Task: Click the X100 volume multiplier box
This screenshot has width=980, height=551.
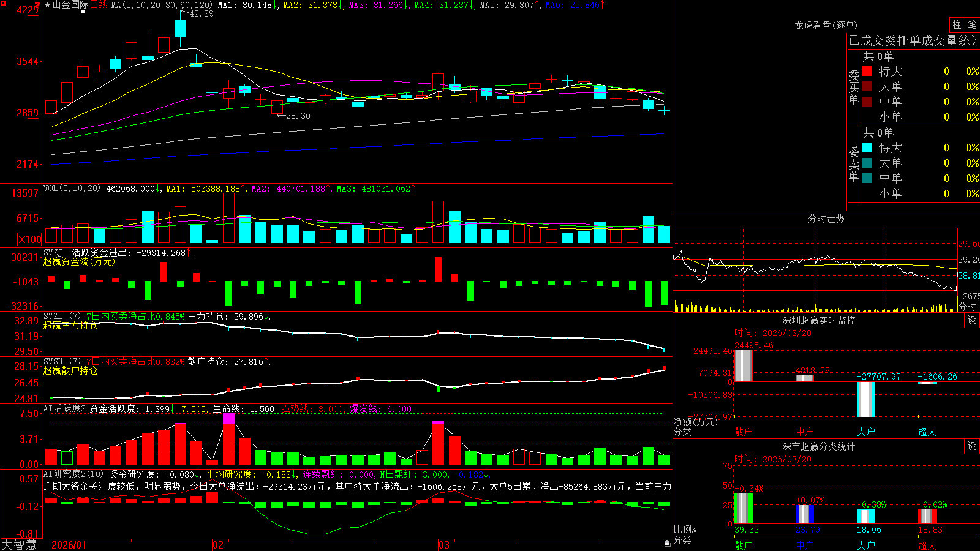Action: 29,239
